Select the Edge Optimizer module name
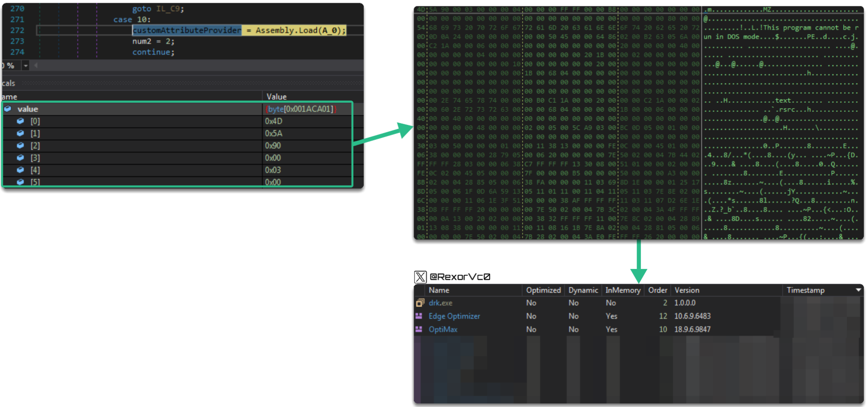 [454, 316]
